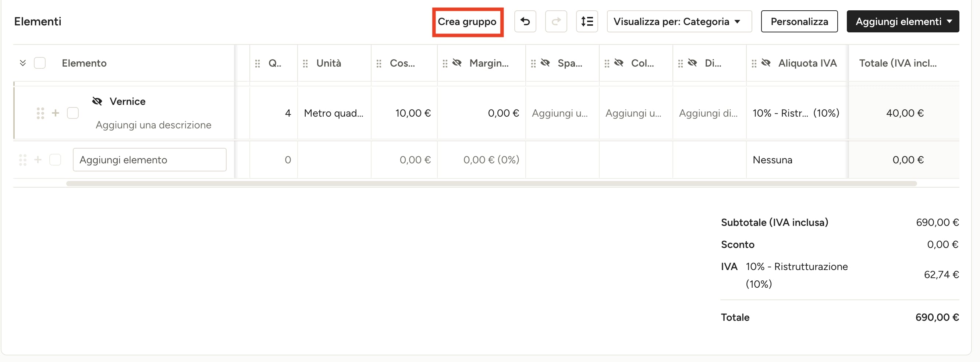Open the 10% - Ristr... (10%) IVA cell
980x362 pixels.
point(797,113)
